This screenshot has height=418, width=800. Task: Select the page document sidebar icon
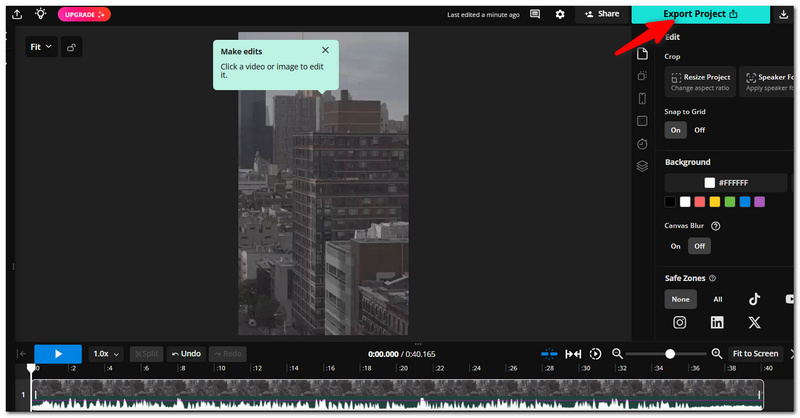click(642, 53)
